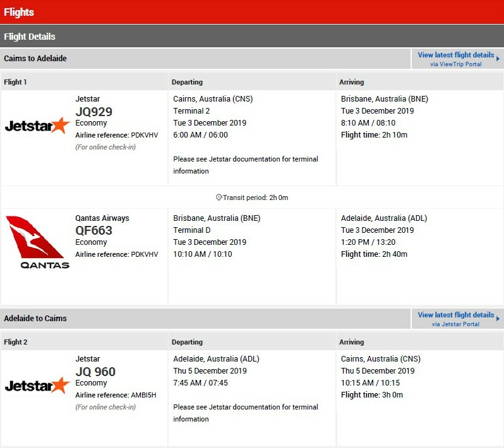Click arrival time 1:20 PM / 13:20
This screenshot has width=504, height=448.
[368, 242]
